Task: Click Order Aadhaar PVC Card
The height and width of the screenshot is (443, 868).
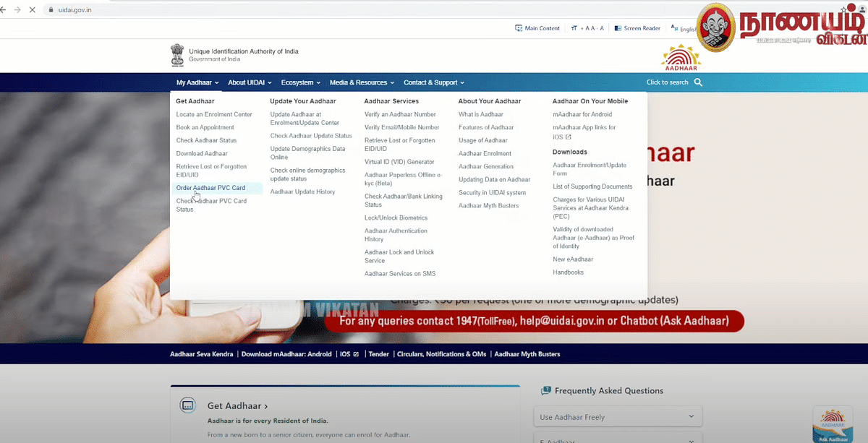Action: [210, 188]
